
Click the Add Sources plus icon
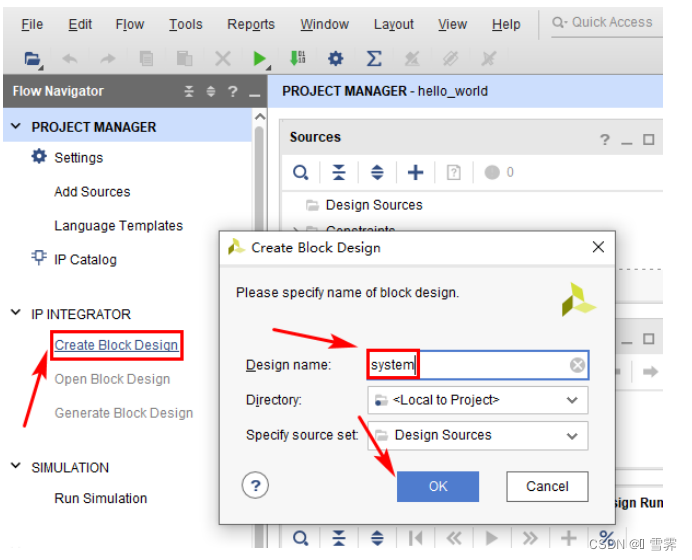click(415, 172)
